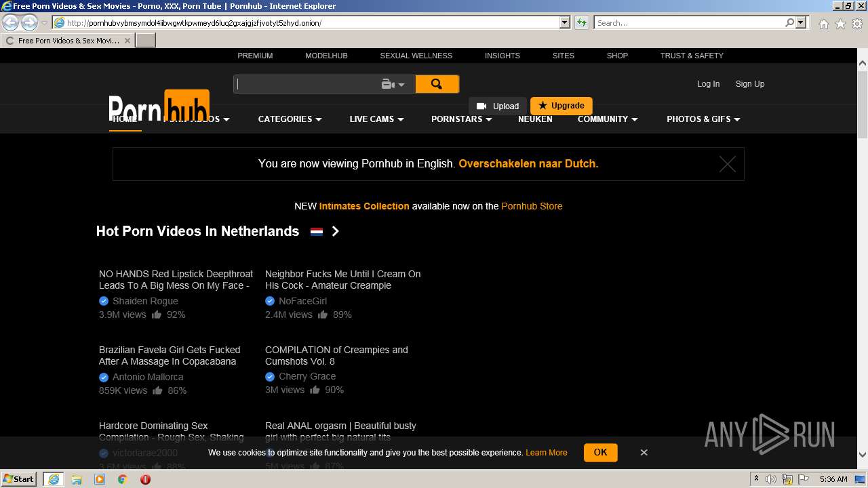Open the SEXUAL WELLNESS menu item
The image size is (868, 488).
pos(416,56)
